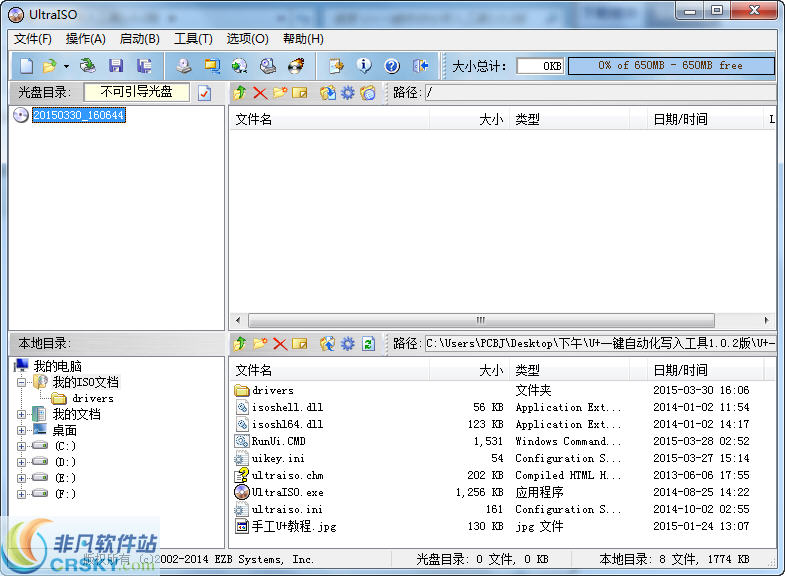Screen dimensions: 785x576
Task: Expand the (F:) drive node
Action: (x=21, y=494)
